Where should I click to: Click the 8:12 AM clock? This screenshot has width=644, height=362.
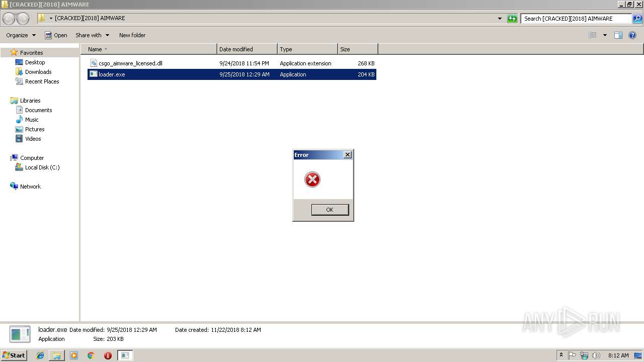coord(618,355)
